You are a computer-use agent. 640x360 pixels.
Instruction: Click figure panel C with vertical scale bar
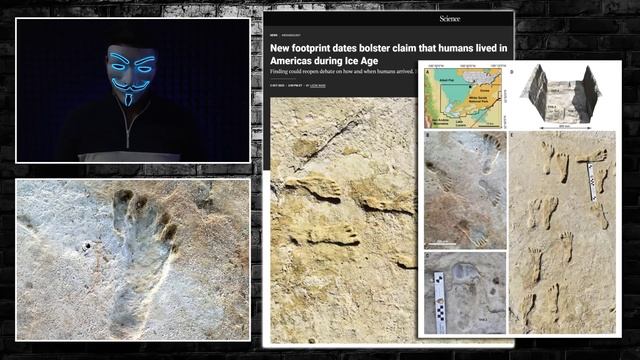click(465, 293)
